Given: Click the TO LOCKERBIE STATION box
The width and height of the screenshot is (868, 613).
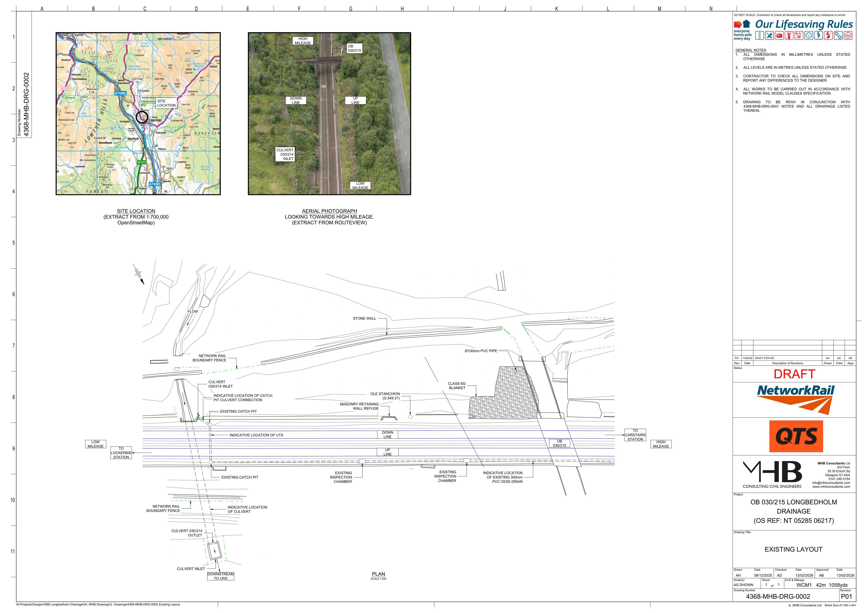Looking at the screenshot, I should pos(121,453).
